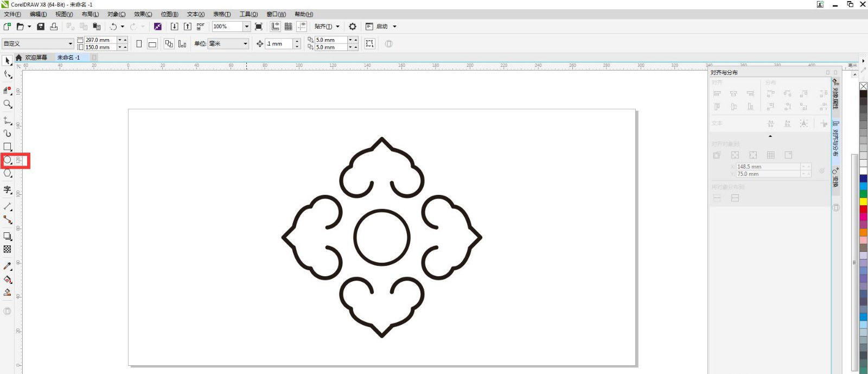Select the Ellipse tool in the toolbox
868x374 pixels.
(x=8, y=160)
